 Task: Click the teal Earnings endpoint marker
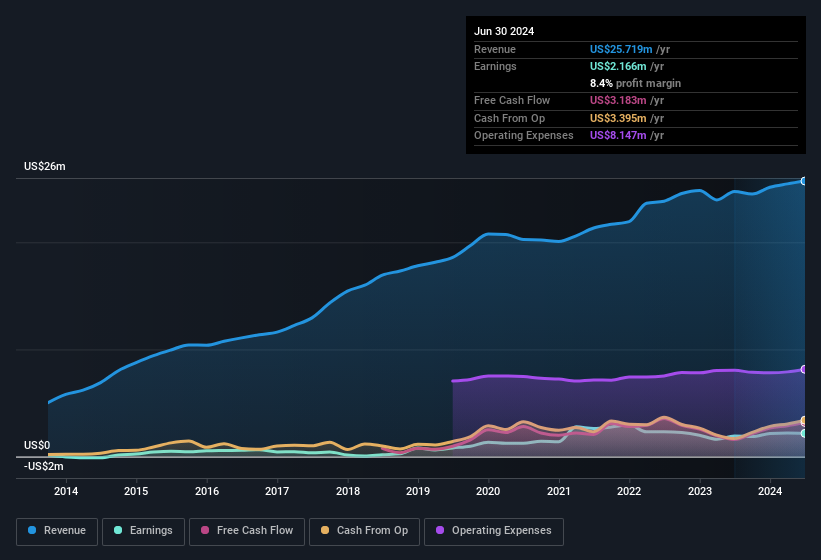[804, 434]
